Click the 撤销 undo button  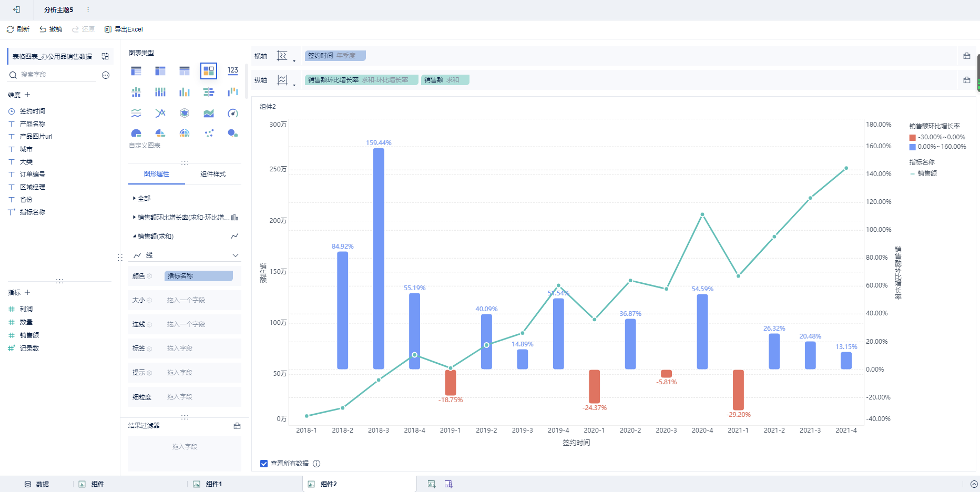pos(50,29)
